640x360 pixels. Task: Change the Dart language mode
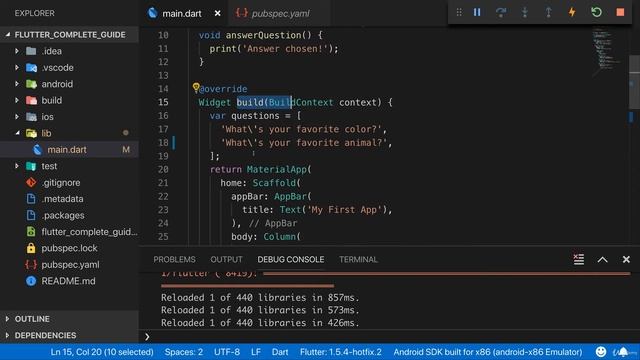pyautogui.click(x=280, y=352)
